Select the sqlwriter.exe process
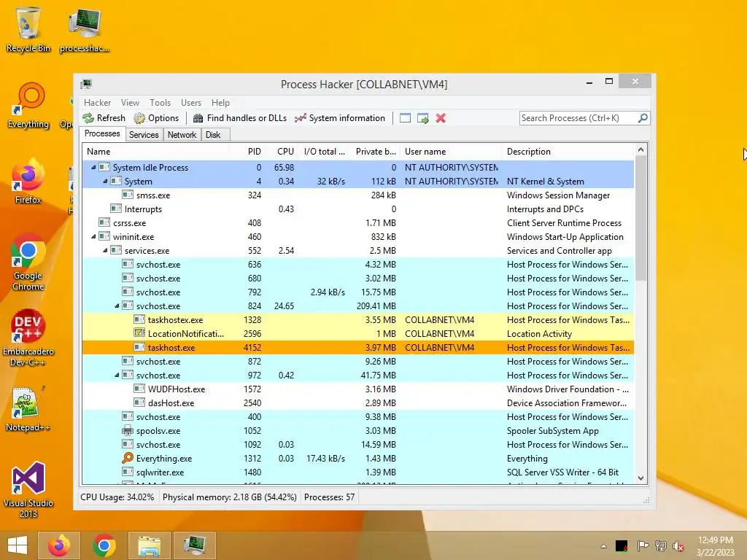Image resolution: width=747 pixels, height=560 pixels. coord(357,472)
